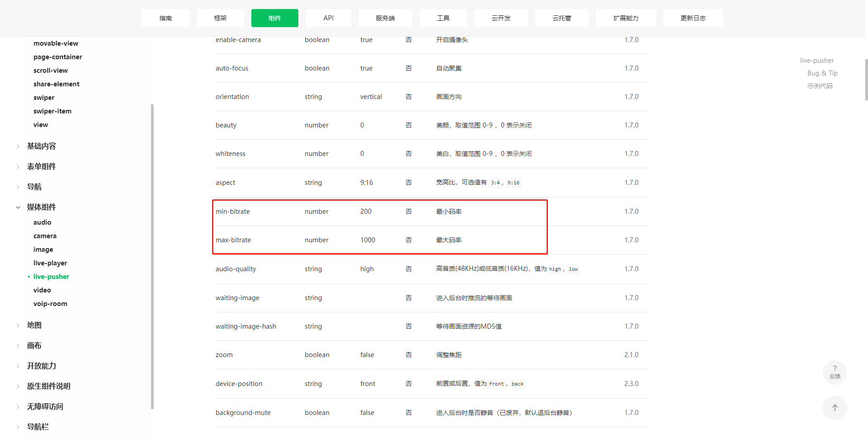Expand the 原生组件说明 section chevron
The width and height of the screenshot is (868, 438).
click(x=18, y=386)
